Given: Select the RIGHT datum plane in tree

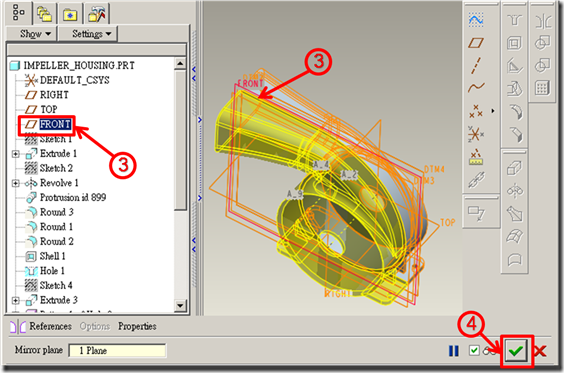Looking at the screenshot, I should pyautogui.click(x=47, y=95).
